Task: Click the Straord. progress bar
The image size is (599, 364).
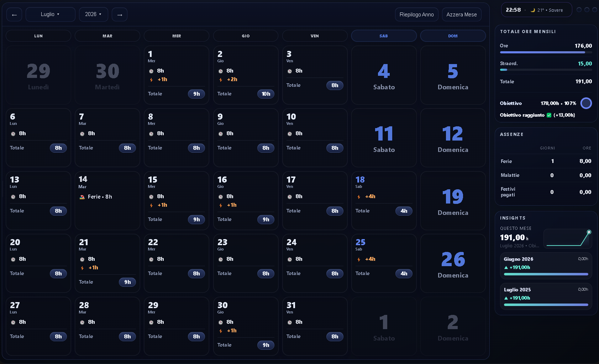Action: click(x=546, y=70)
